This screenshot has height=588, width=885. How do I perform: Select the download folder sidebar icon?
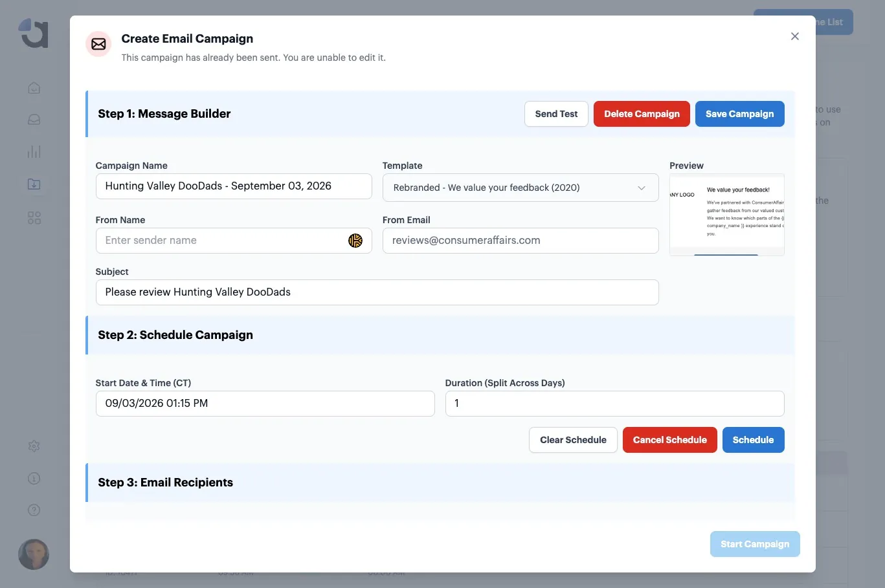pyautogui.click(x=34, y=184)
